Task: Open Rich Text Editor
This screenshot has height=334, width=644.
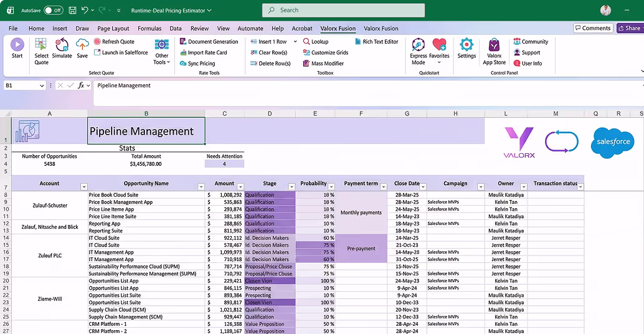Action: click(x=376, y=42)
